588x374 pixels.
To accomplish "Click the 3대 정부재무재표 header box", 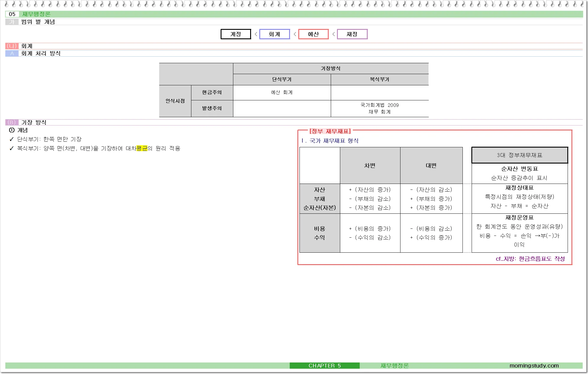I will tap(519, 155).
